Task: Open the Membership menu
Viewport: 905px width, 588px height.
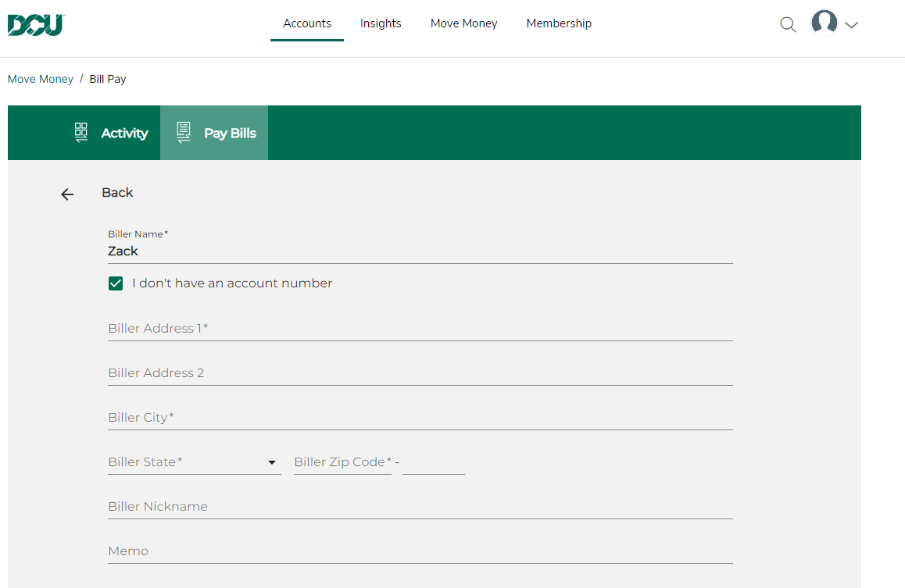Action: [x=559, y=23]
